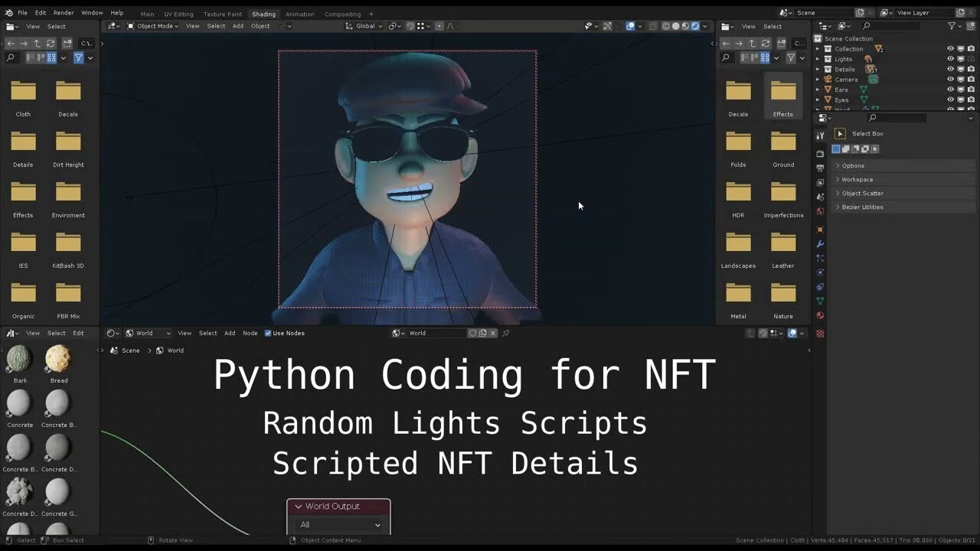Click the fake user shield icon beside World
The height and width of the screenshot is (551, 980).
473,333
